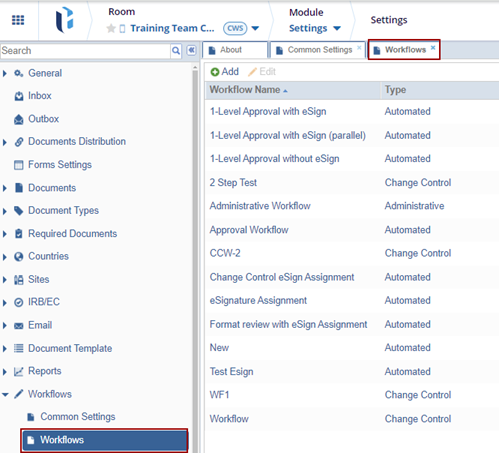
Task: Expand the General settings node
Action: (x=5, y=73)
